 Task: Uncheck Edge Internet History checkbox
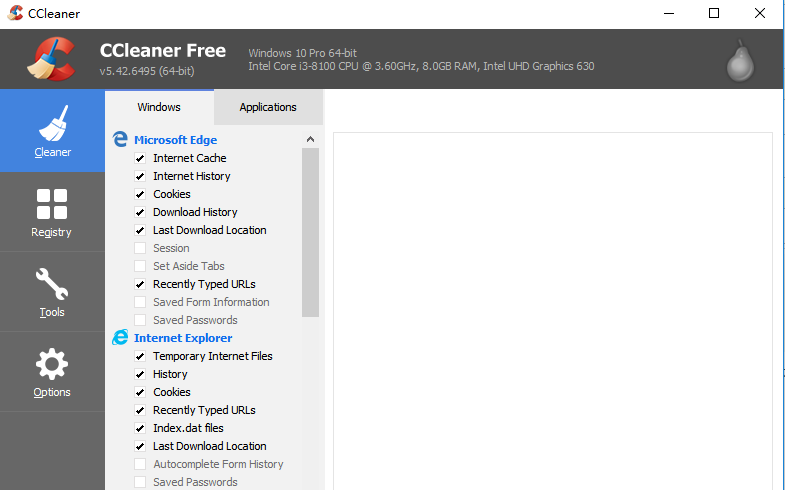pos(140,176)
